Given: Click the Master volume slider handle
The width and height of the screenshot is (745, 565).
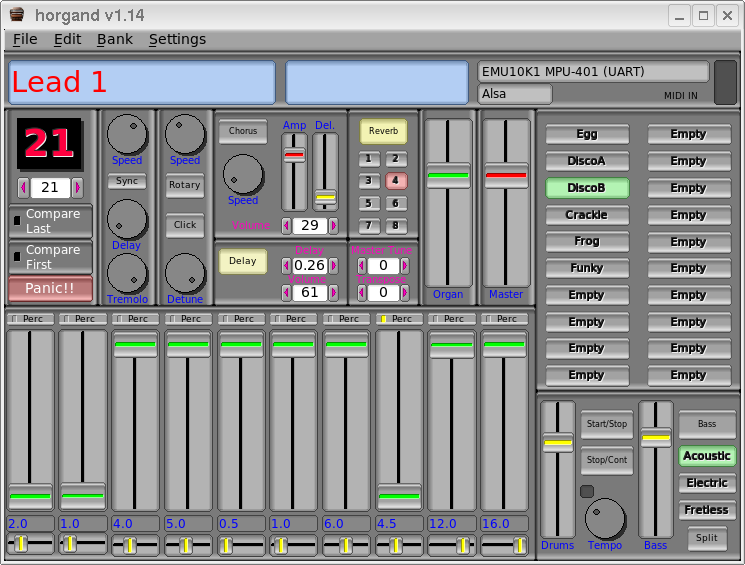Looking at the screenshot, I should tap(506, 175).
